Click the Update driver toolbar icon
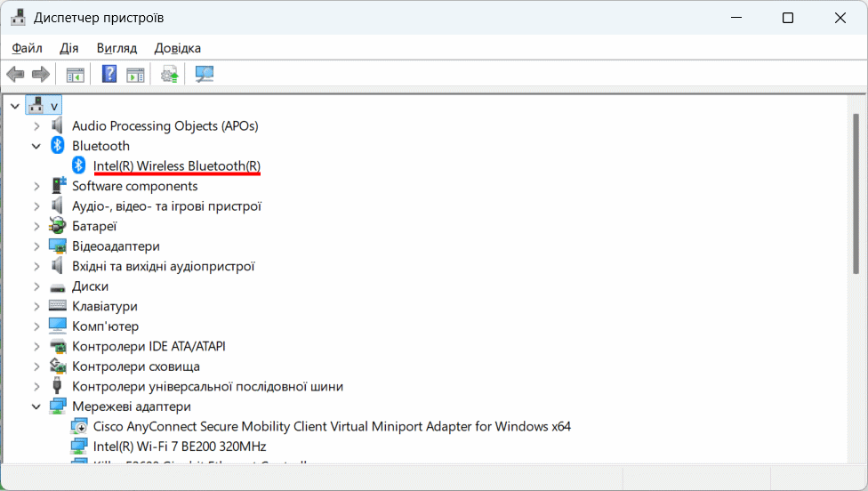Viewport: 868px width, 491px height. point(169,74)
